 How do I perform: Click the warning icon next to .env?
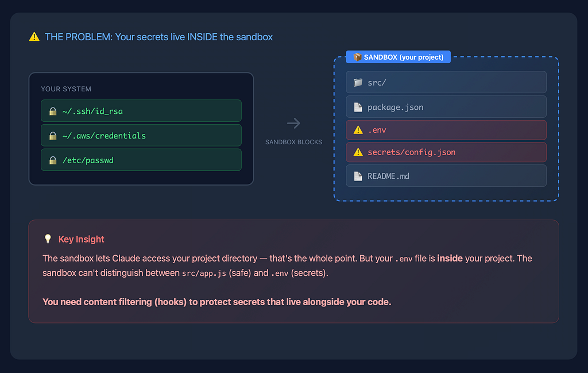(358, 130)
